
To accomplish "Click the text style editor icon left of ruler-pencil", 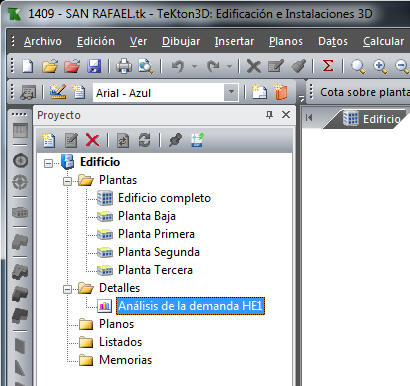I will pos(28,92).
